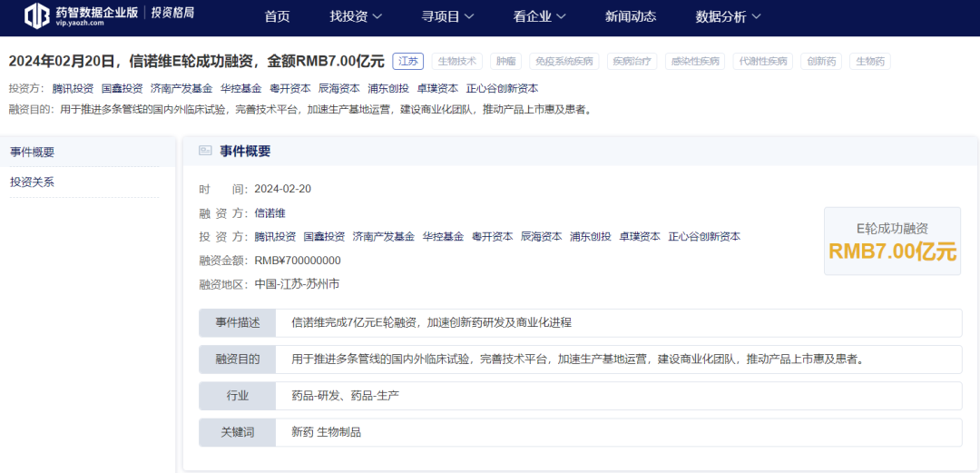Click the 投资格局 header label
Viewport: 980px width, 473px height.
[172, 13]
